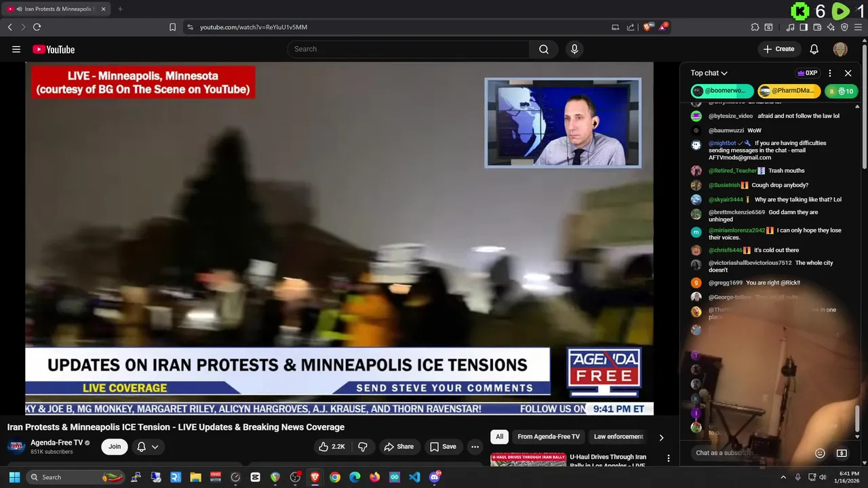Screen dimensions: 868x488
Task: Click the Windows taskbar Search box
Action: 76,477
